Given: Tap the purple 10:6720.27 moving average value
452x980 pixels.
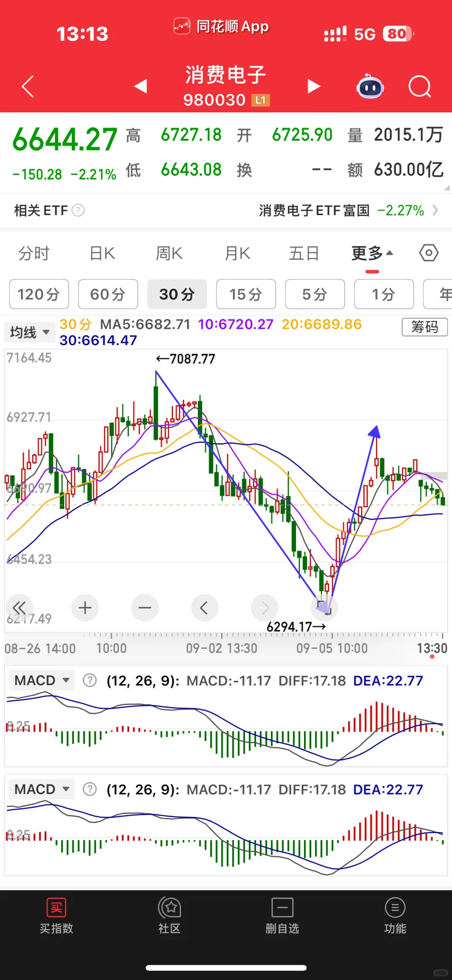Looking at the screenshot, I should point(236,324).
